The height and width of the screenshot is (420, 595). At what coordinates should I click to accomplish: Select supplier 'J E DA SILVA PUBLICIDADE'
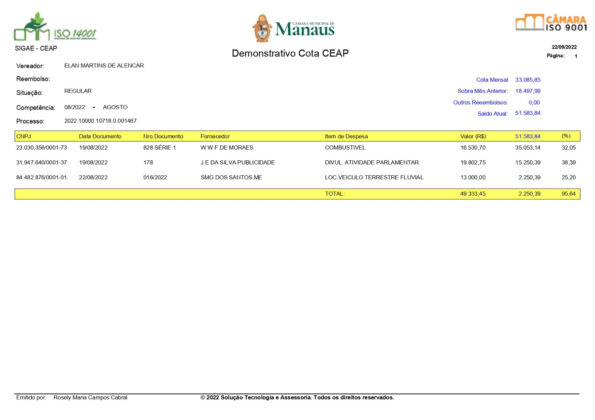[x=238, y=162]
